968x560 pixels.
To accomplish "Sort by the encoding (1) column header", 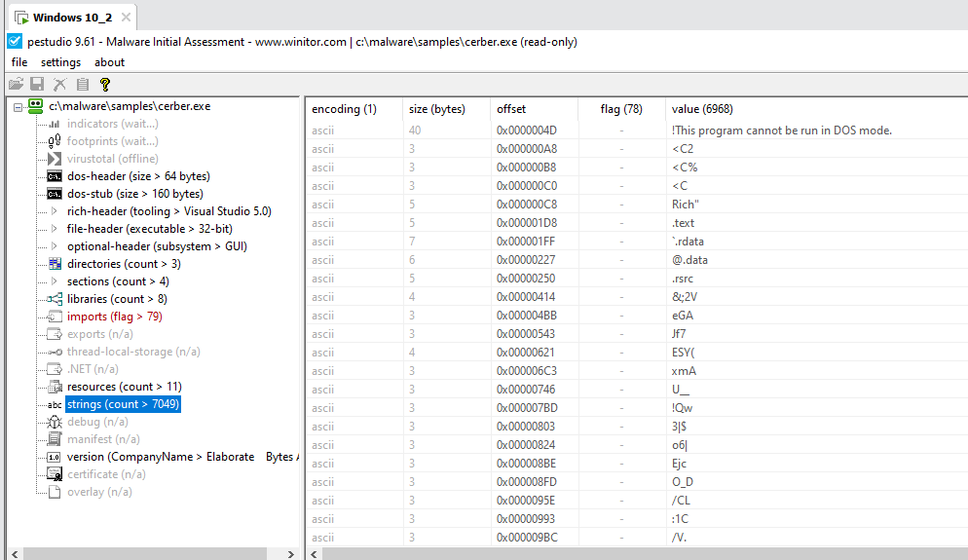I will (354, 109).
